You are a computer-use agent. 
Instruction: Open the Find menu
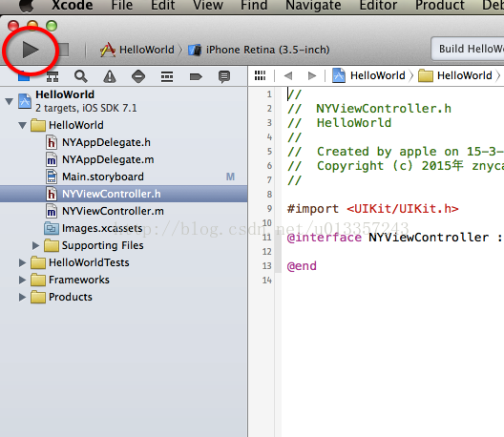point(254,6)
